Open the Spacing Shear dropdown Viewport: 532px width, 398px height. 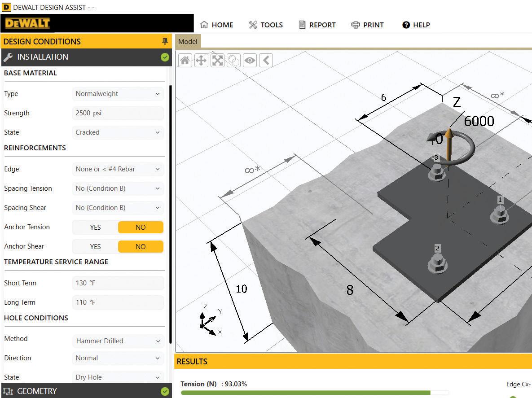coord(118,208)
